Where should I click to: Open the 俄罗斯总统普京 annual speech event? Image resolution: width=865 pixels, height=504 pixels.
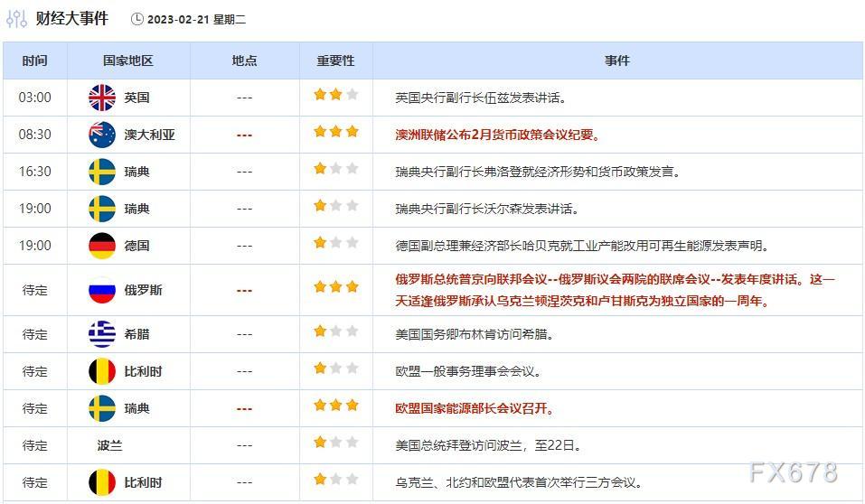[615, 280]
